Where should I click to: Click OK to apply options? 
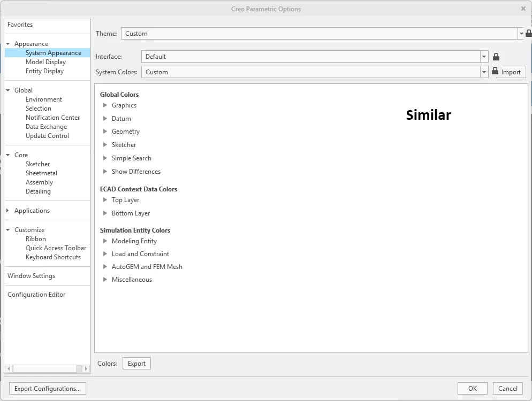click(473, 389)
